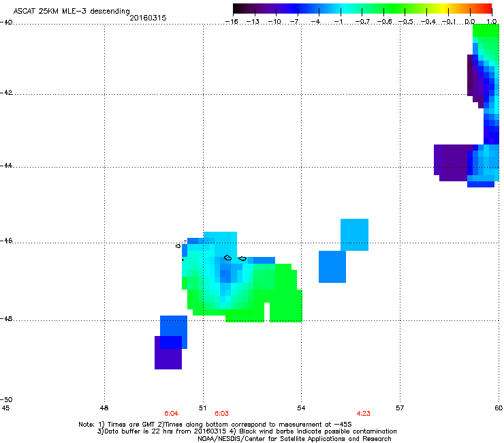
Task: Click the longitude axis label "51"
Action: pos(202,408)
